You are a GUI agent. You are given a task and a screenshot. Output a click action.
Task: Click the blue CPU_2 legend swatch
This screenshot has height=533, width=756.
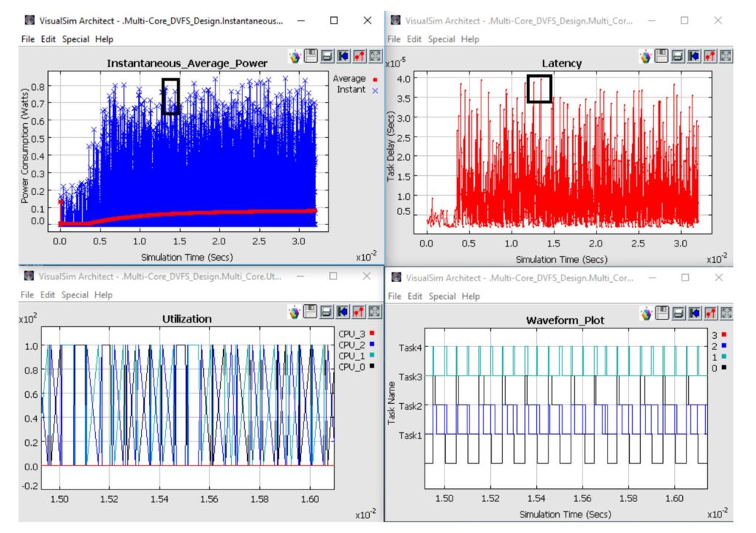(x=372, y=344)
